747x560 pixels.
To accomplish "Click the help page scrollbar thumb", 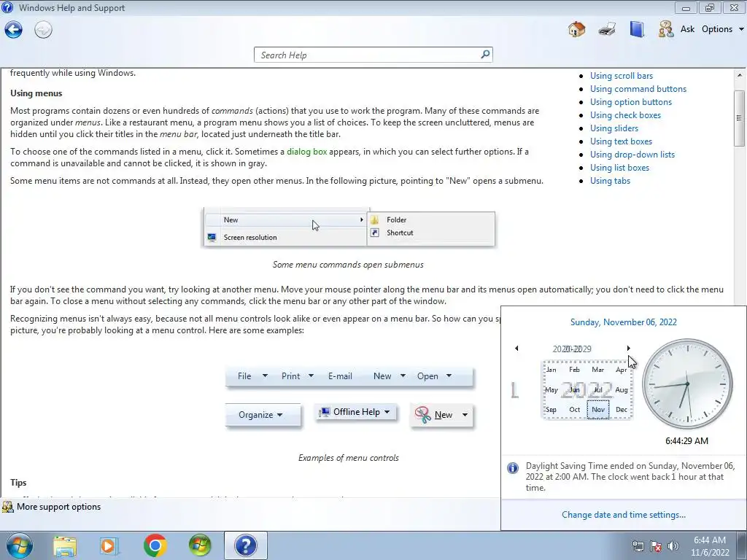I will click(x=739, y=117).
